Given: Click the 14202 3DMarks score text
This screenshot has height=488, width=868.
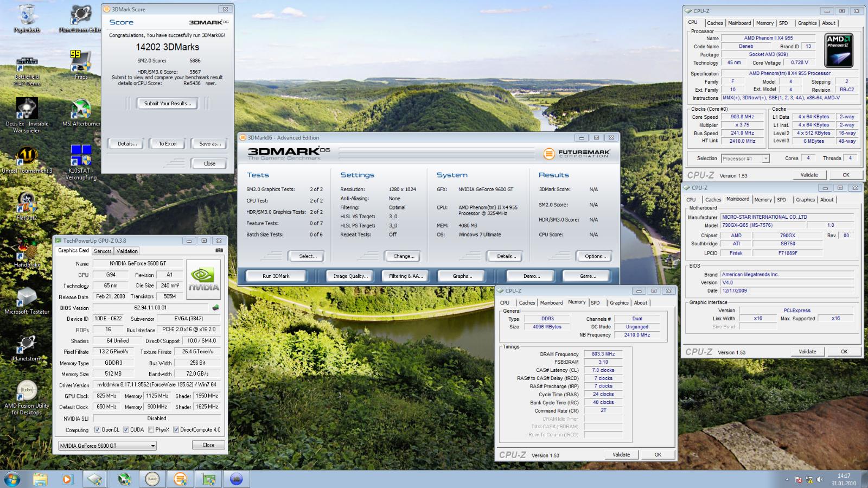Looking at the screenshot, I should pos(168,47).
